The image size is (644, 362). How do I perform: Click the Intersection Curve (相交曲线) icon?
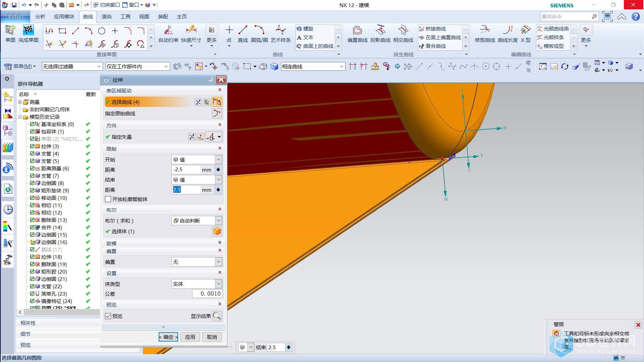[x=403, y=30]
